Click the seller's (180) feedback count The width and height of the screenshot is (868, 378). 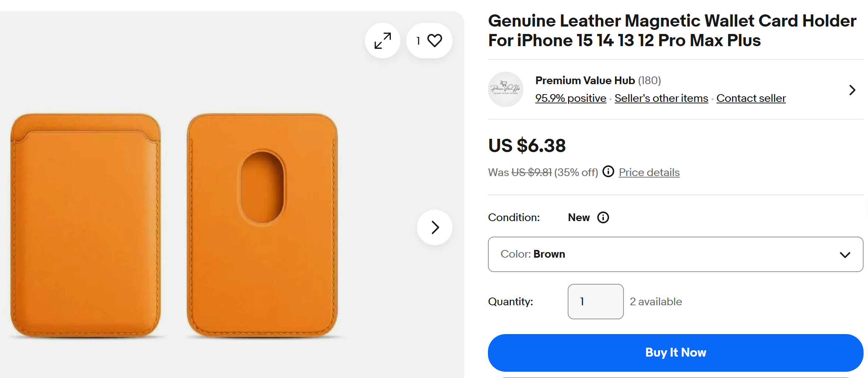(650, 80)
